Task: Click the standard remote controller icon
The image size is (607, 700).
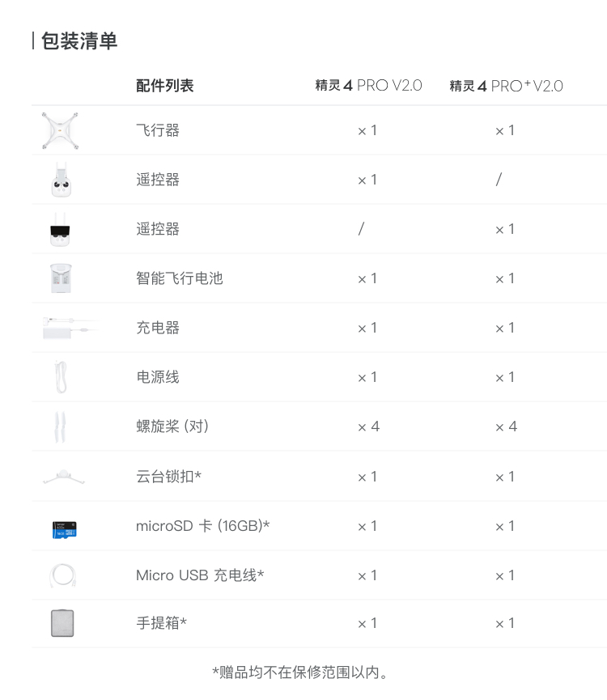Action: pyautogui.click(x=62, y=180)
